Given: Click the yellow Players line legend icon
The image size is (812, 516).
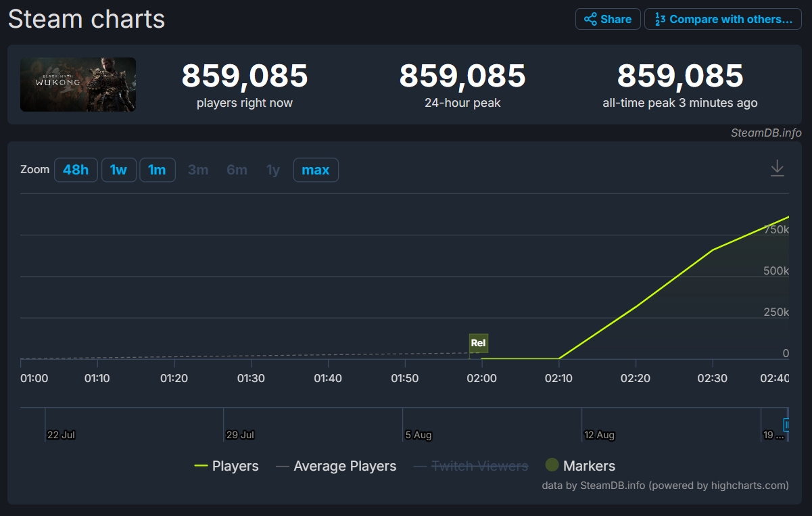Looking at the screenshot, I should pyautogui.click(x=201, y=466).
